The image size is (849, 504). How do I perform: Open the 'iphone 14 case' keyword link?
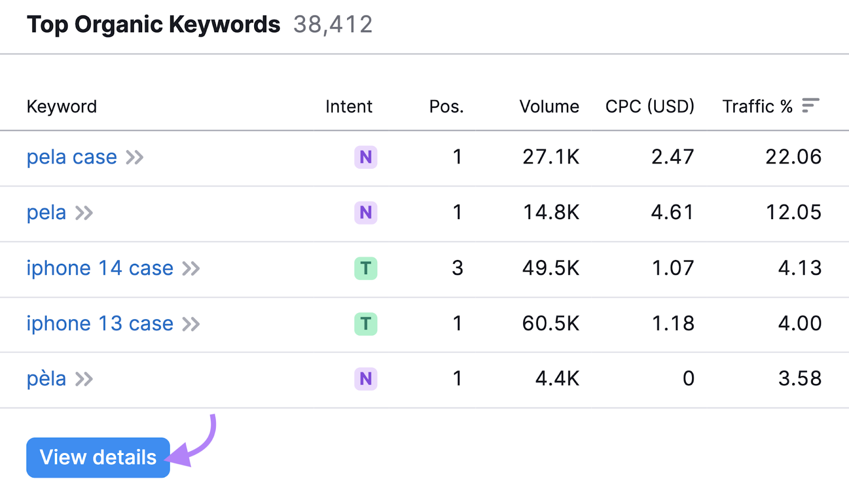coord(100,268)
